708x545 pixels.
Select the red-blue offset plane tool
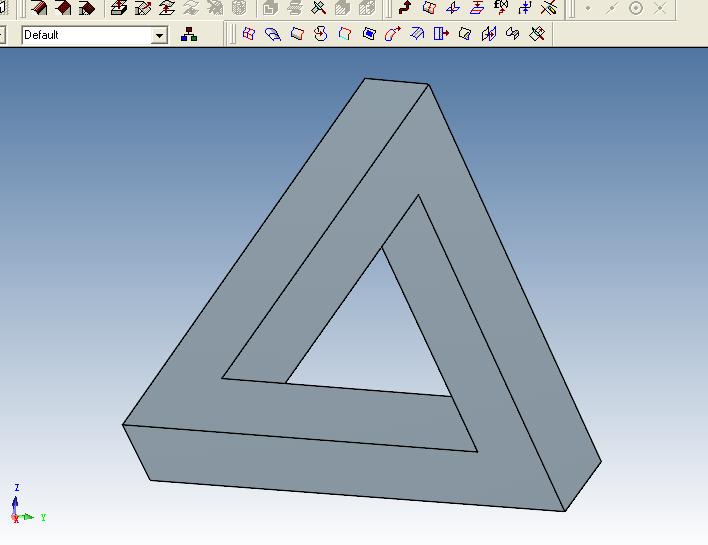pos(477,8)
